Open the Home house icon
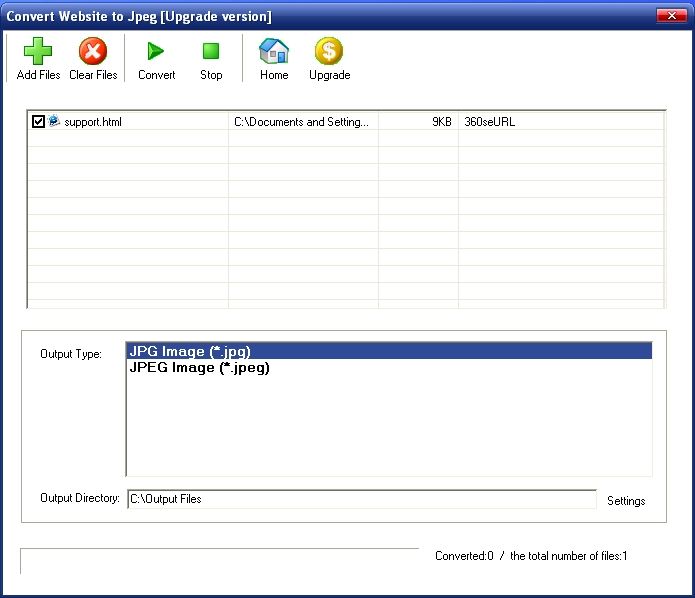695x598 pixels. (274, 52)
